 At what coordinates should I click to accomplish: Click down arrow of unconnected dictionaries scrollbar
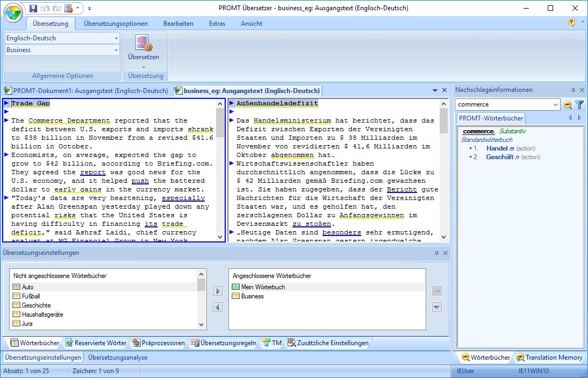click(202, 325)
